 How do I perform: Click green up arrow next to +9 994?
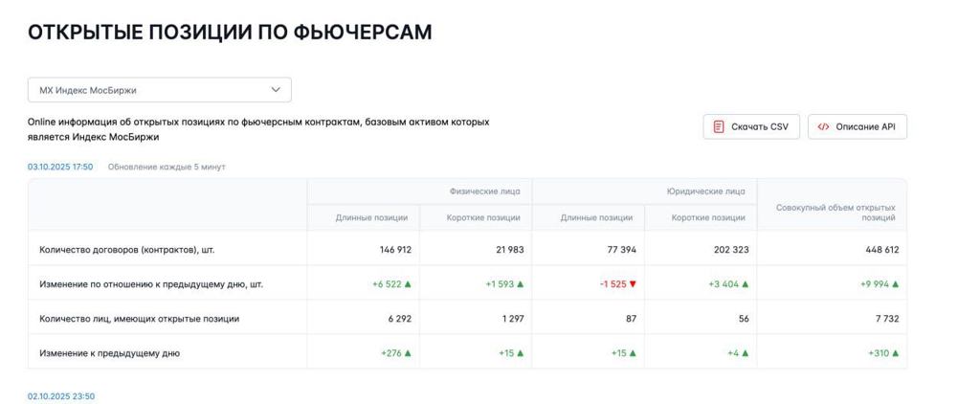(896, 284)
